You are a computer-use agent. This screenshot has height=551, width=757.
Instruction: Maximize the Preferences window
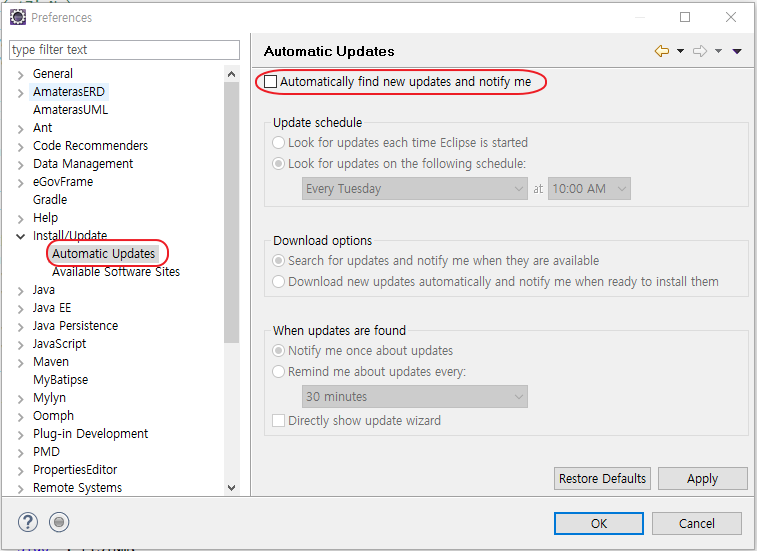(685, 17)
